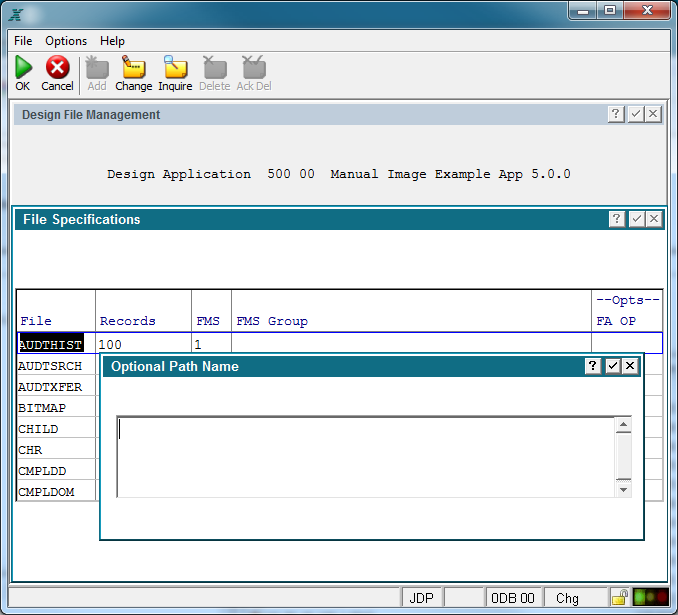Click the red Cancel icon
The image size is (678, 615).
tap(58, 67)
